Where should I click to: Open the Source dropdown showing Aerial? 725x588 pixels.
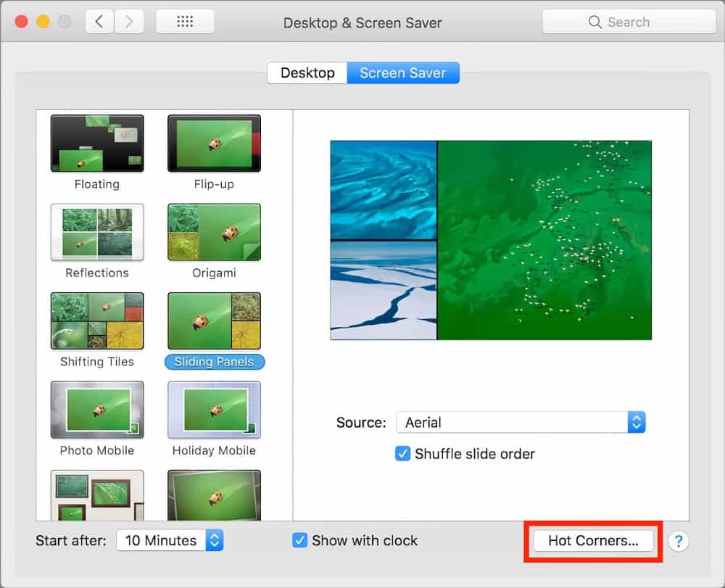(520, 423)
